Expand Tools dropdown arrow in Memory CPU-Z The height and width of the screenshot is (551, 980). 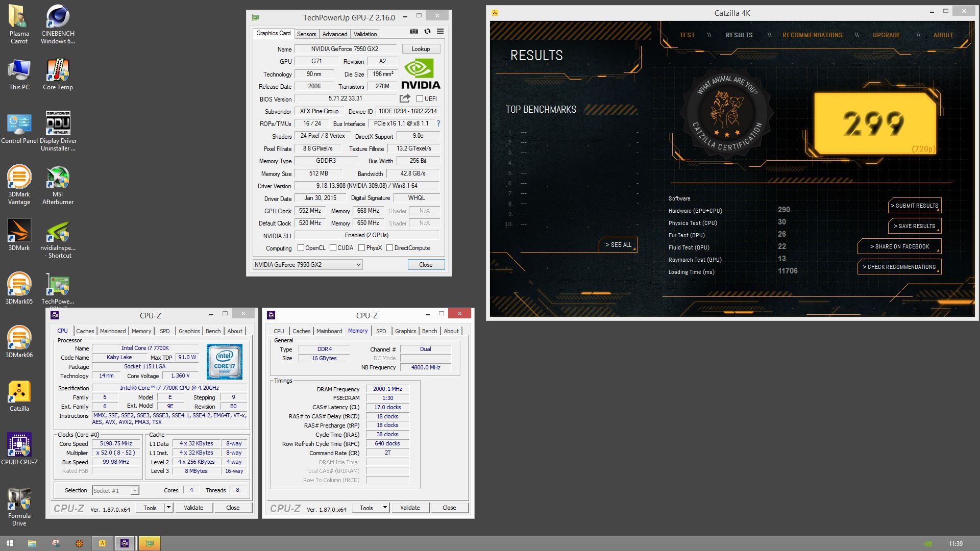tap(385, 508)
